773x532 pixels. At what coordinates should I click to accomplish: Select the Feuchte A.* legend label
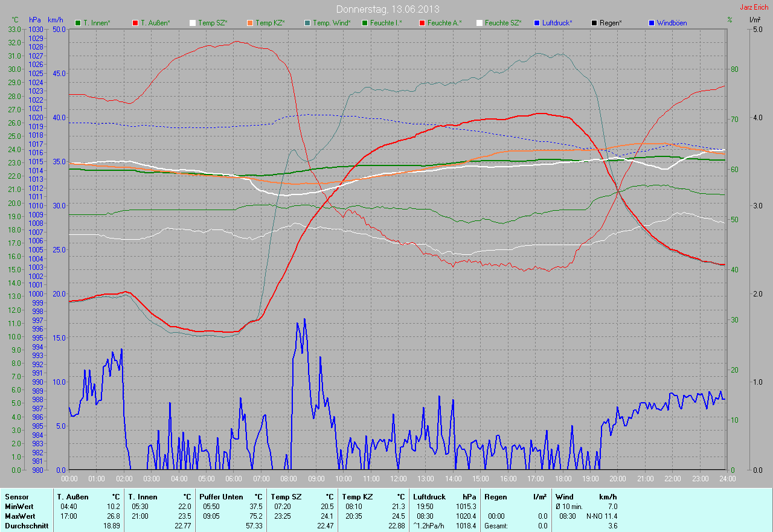pyautogui.click(x=444, y=23)
